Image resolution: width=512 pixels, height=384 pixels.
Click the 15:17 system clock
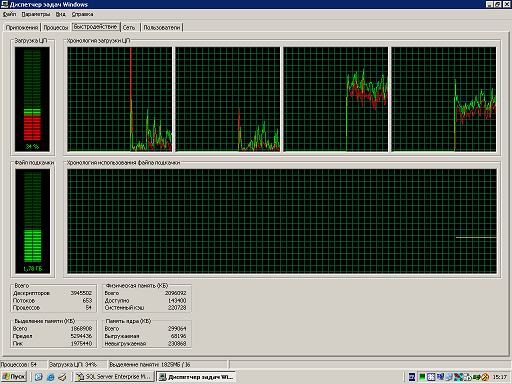pyautogui.click(x=500, y=377)
